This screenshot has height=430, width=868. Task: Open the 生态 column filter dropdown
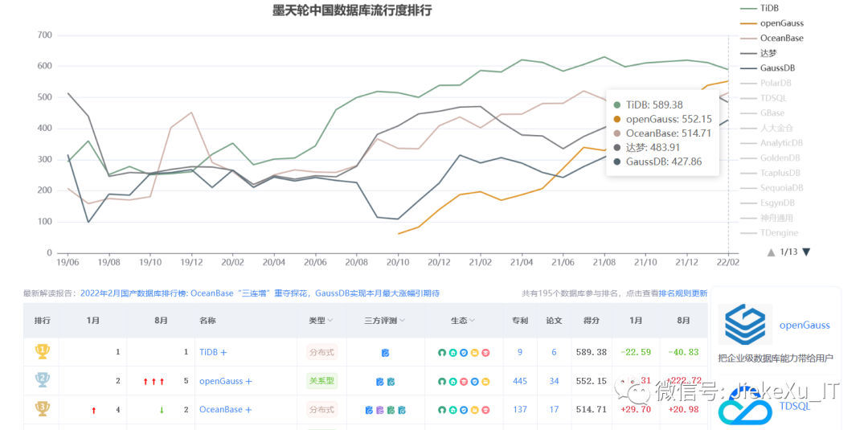click(x=473, y=321)
